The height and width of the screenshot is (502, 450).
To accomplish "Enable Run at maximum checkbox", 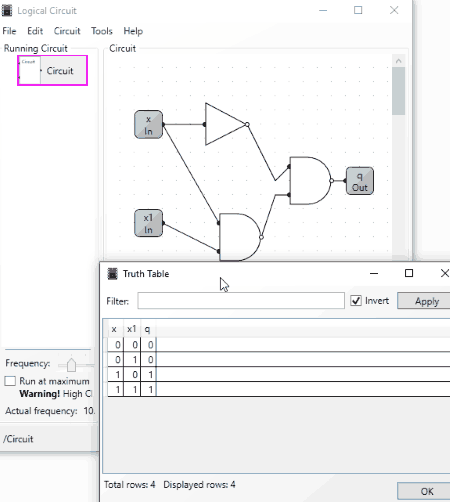I will tap(10, 381).
